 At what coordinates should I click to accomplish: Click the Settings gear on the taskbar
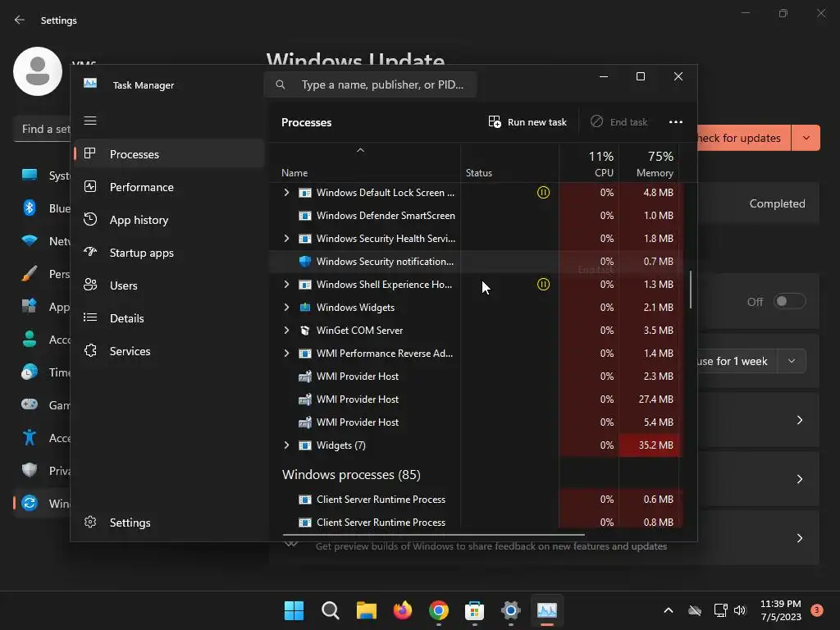(510, 610)
